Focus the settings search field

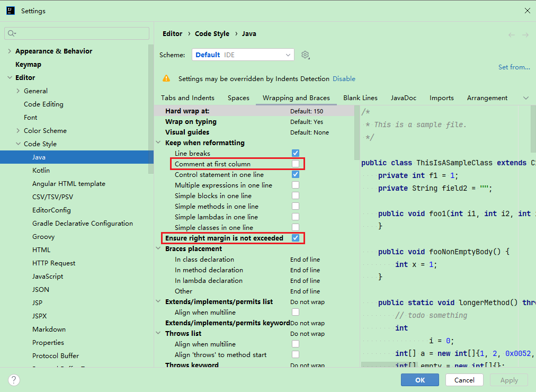tap(79, 33)
